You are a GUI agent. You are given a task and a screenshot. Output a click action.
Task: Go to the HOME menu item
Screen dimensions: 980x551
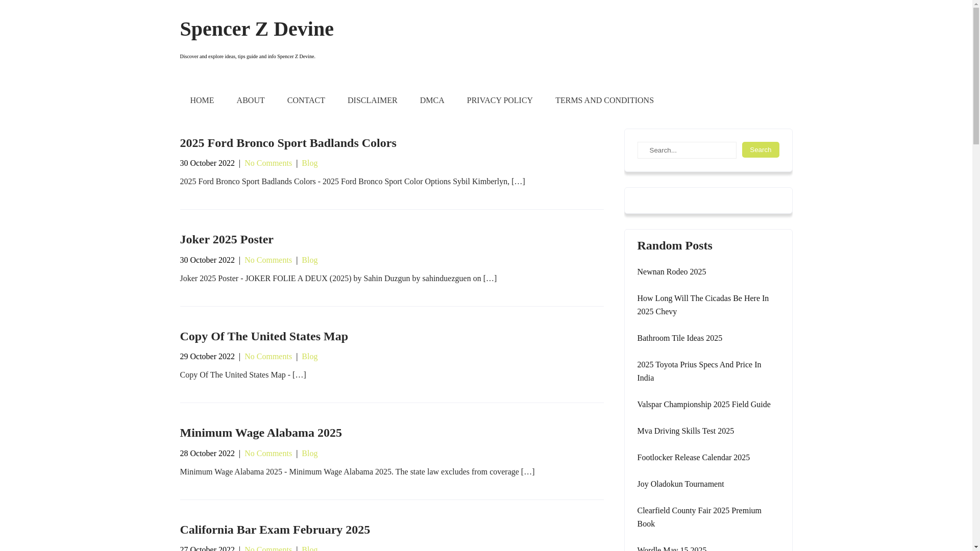(202, 101)
